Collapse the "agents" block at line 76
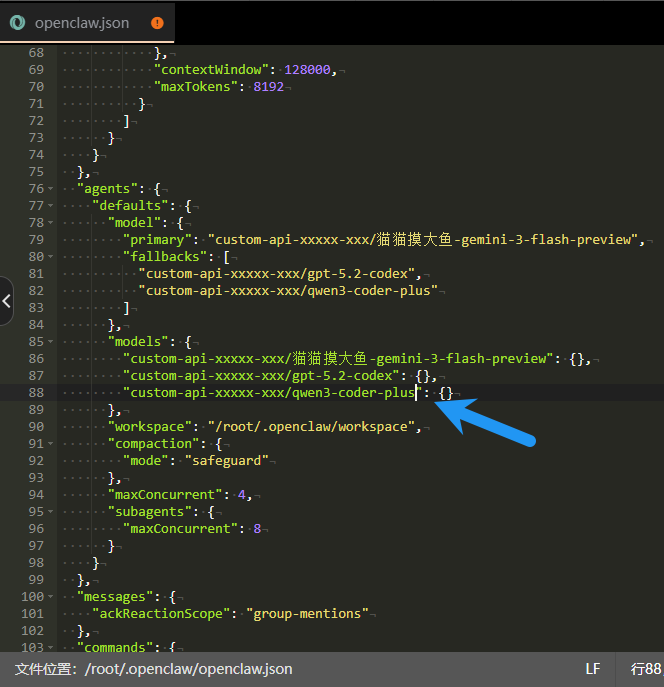The width and height of the screenshot is (664, 687). click(51, 188)
